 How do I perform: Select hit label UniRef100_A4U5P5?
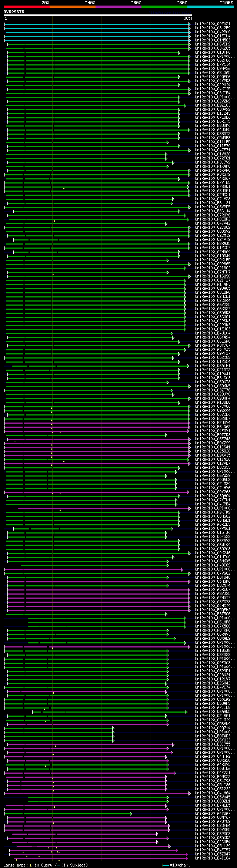tap(213, 129)
